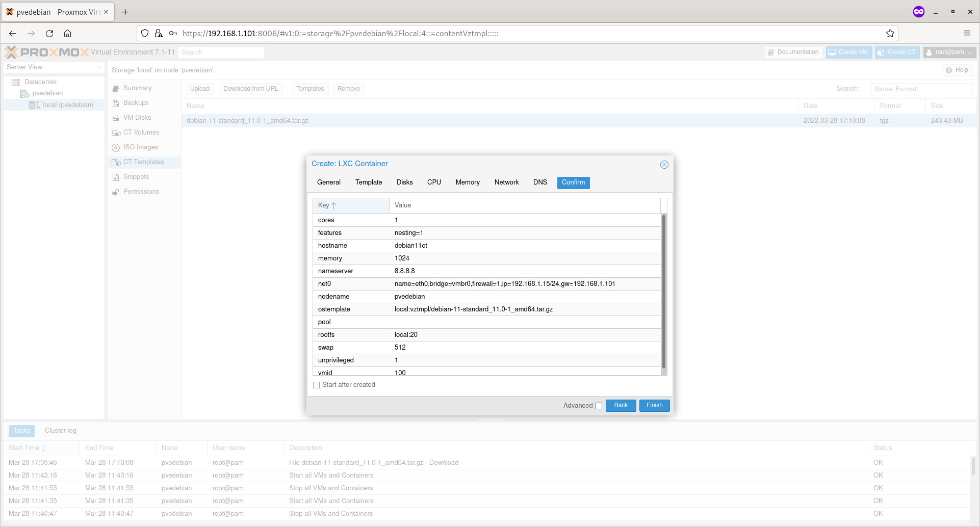The width and height of the screenshot is (980, 527).
Task: Click the CT Templates icon
Action: pos(116,163)
